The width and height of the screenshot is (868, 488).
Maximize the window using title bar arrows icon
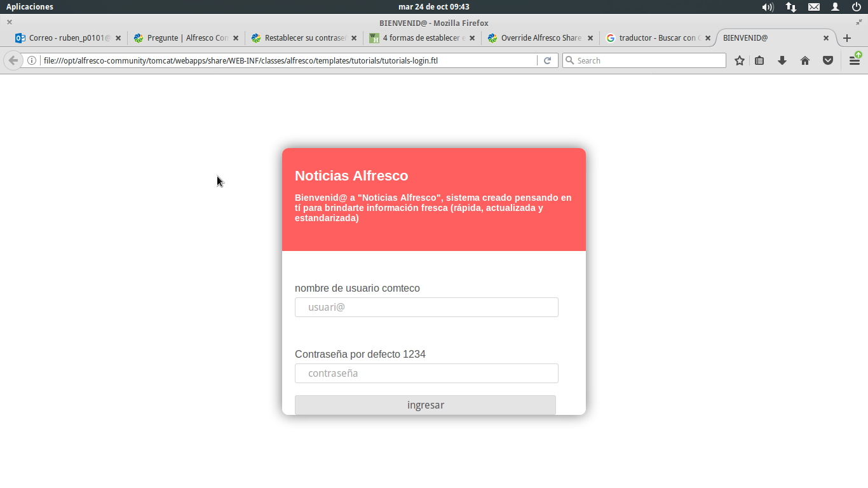point(859,22)
